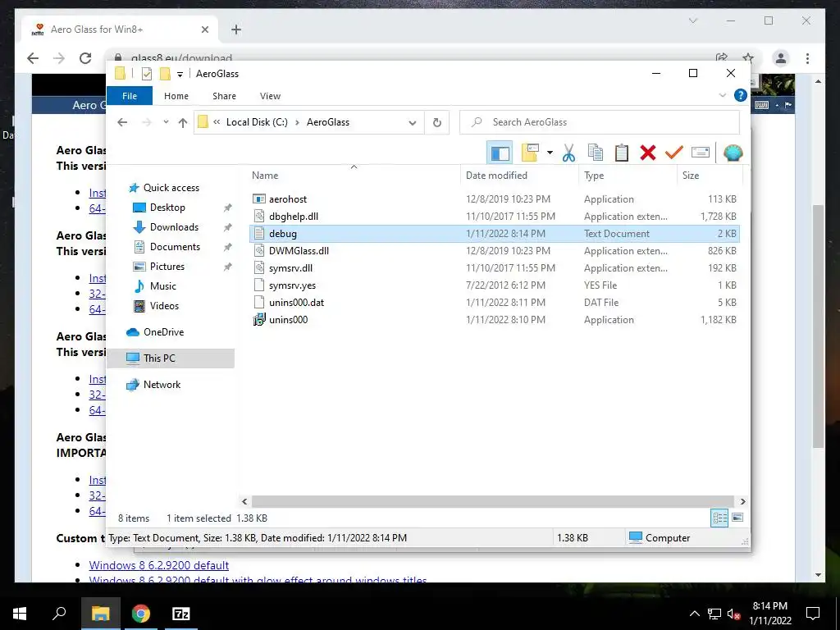Click the Paste clipboard icon
Viewport: 840px width, 630px height.
pyautogui.click(x=622, y=153)
